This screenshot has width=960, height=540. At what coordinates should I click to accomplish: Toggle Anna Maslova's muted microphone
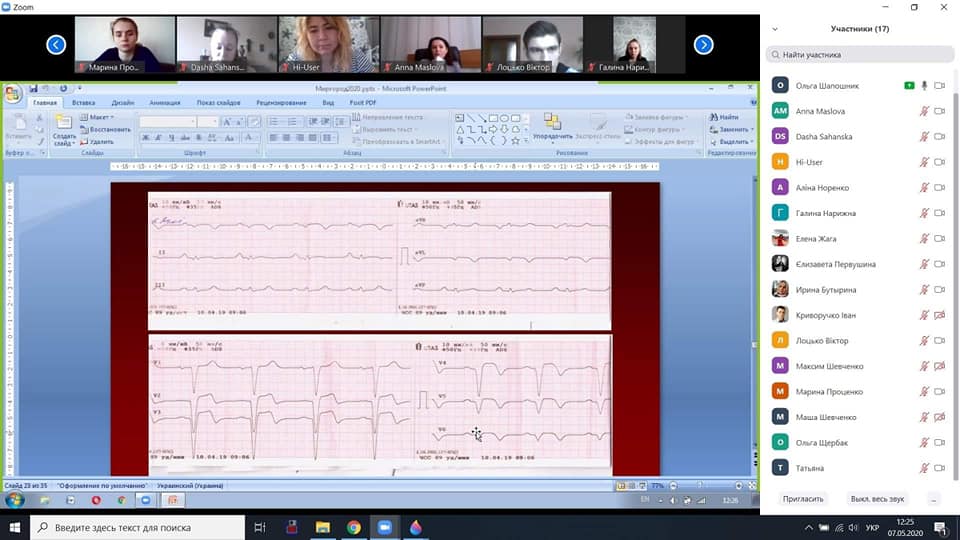pyautogui.click(x=925, y=111)
